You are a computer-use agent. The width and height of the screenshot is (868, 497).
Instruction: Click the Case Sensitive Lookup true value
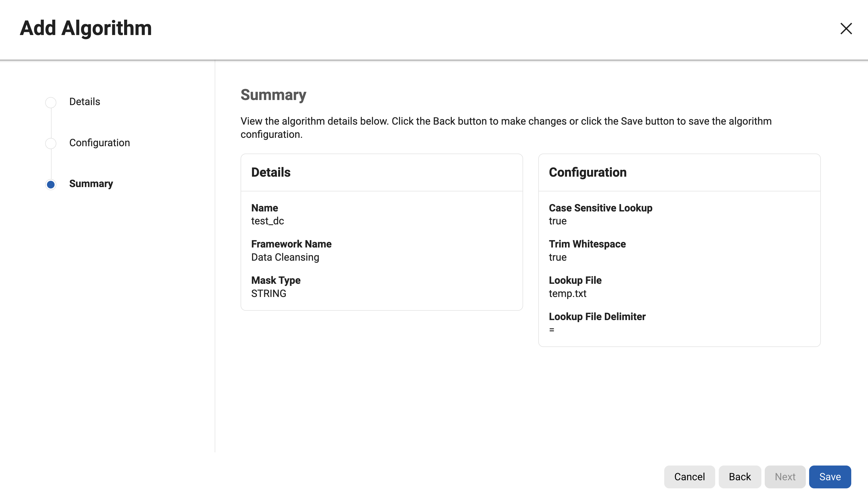click(x=558, y=221)
